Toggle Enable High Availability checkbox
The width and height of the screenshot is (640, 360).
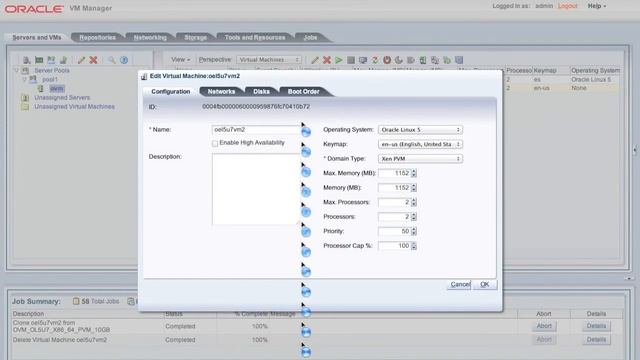tap(215, 143)
